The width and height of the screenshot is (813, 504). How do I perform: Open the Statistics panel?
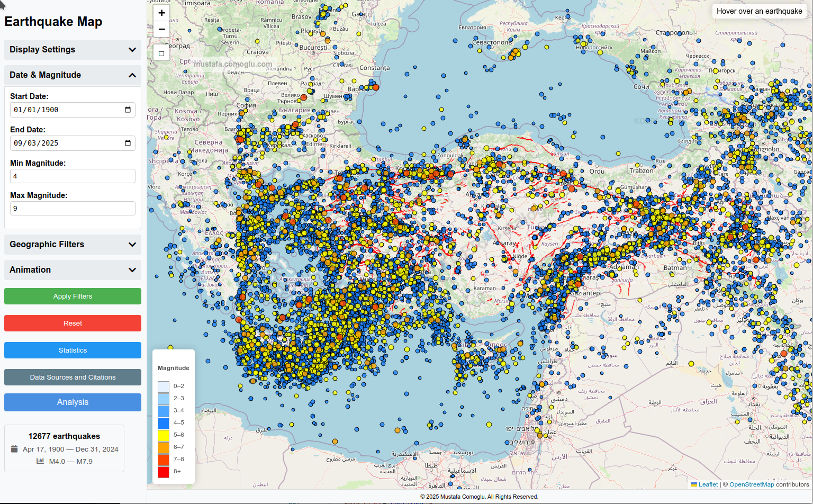(x=73, y=350)
